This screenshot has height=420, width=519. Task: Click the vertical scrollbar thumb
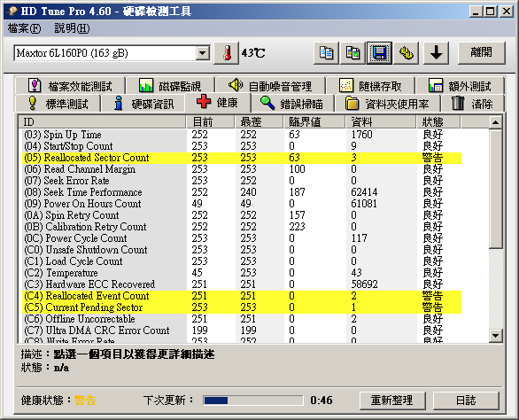pos(495,189)
